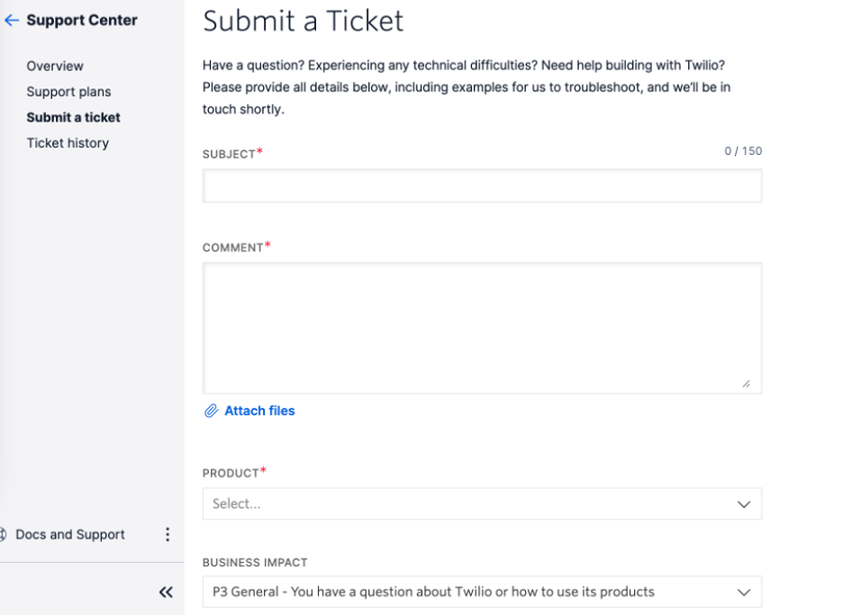843x616 pixels.
Task: Open the P3 General business impact selector
Action: click(x=482, y=592)
